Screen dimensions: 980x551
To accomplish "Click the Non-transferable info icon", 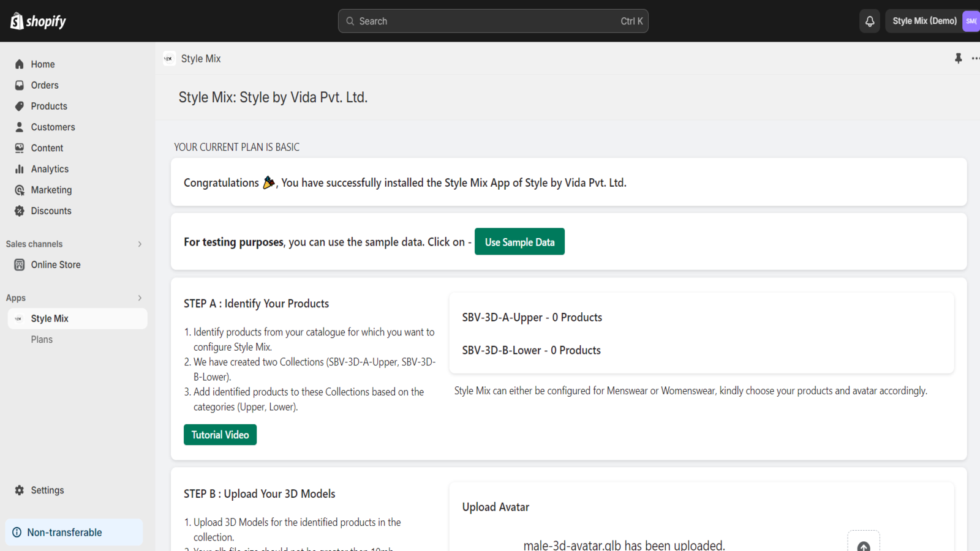I will click(x=17, y=533).
